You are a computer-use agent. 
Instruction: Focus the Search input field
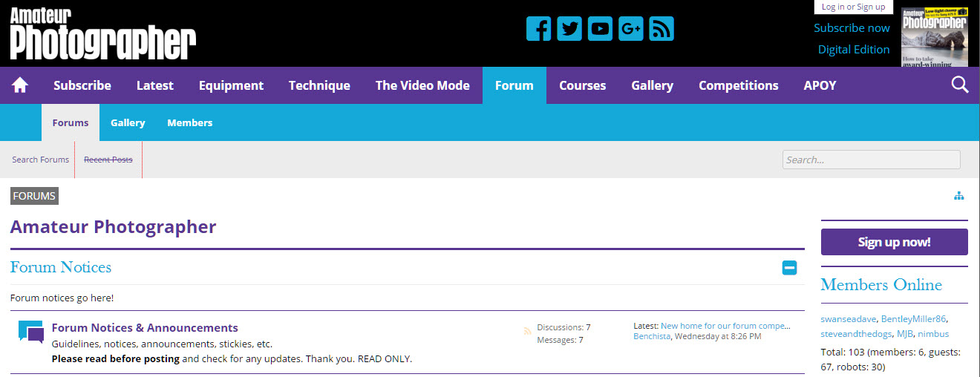coord(871,160)
